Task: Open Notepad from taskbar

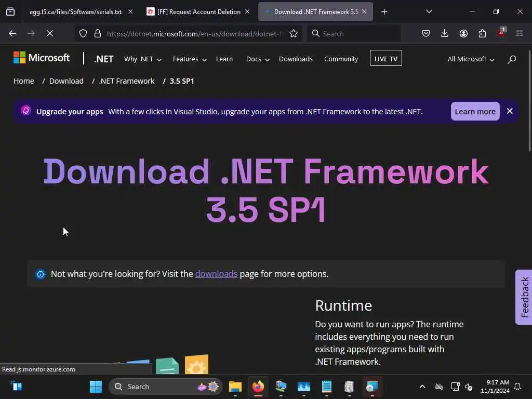Action: 326,387
